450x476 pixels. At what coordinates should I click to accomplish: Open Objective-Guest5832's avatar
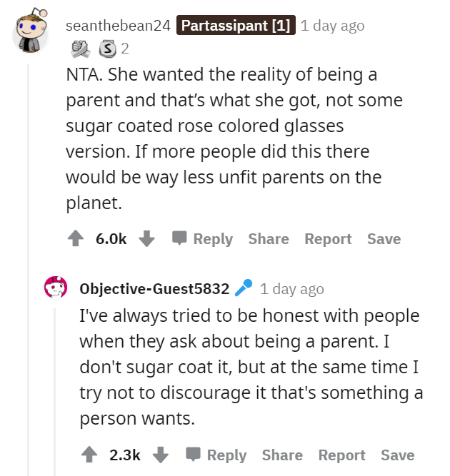(56, 288)
